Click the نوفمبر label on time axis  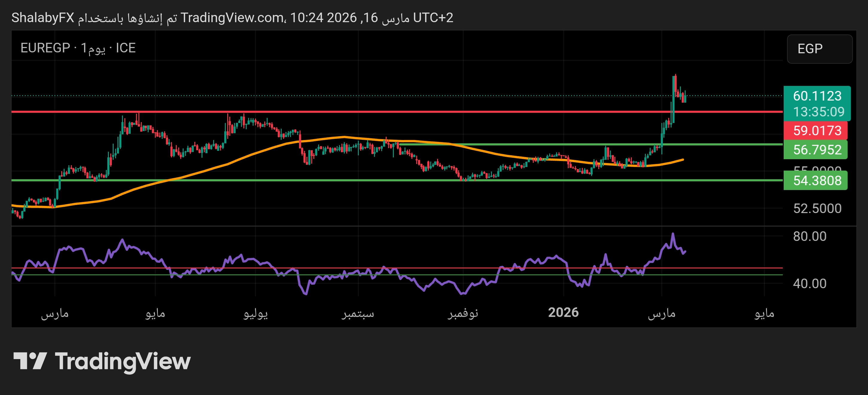pyautogui.click(x=463, y=313)
